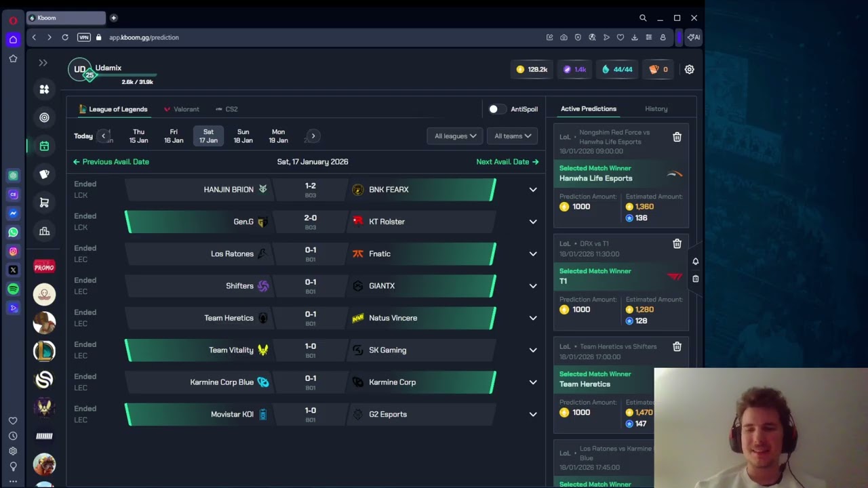Viewport: 868px width, 488px height.
Task: Open the cards icon in Kboom sidebar
Action: coord(44,174)
